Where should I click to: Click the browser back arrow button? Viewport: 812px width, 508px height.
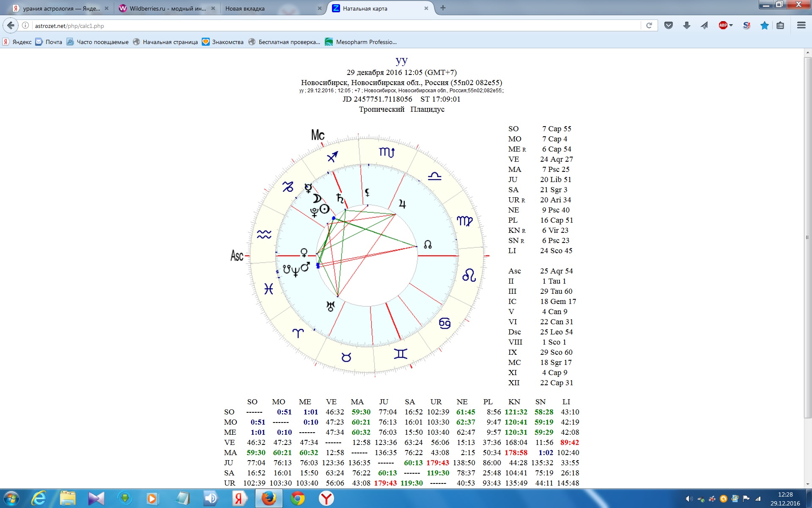coord(11,25)
